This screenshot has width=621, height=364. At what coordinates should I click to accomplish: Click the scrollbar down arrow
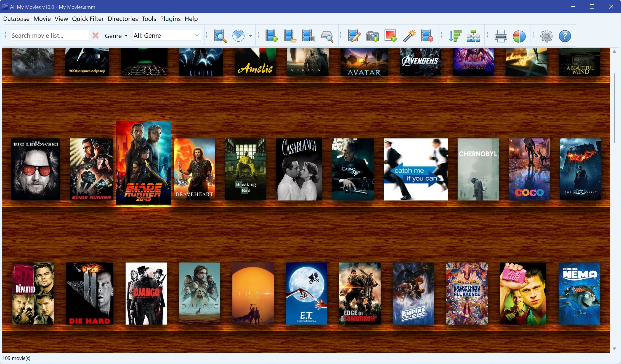tap(614, 349)
